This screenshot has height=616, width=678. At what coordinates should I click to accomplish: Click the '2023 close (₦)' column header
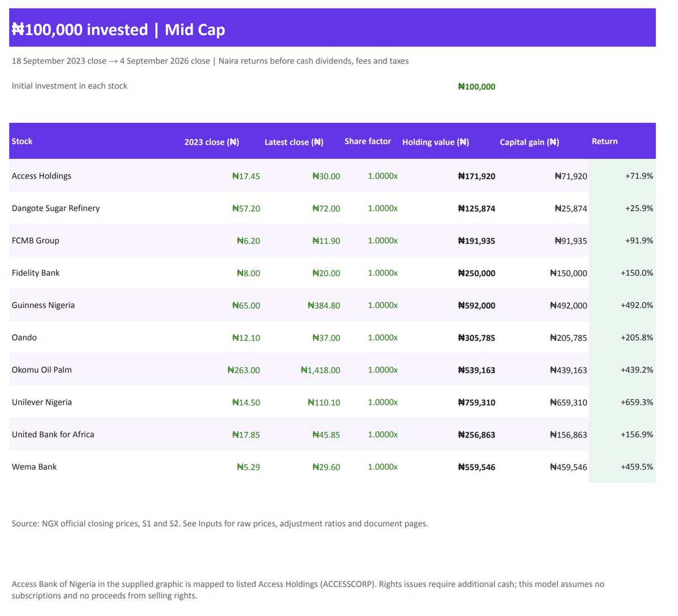[x=211, y=142]
